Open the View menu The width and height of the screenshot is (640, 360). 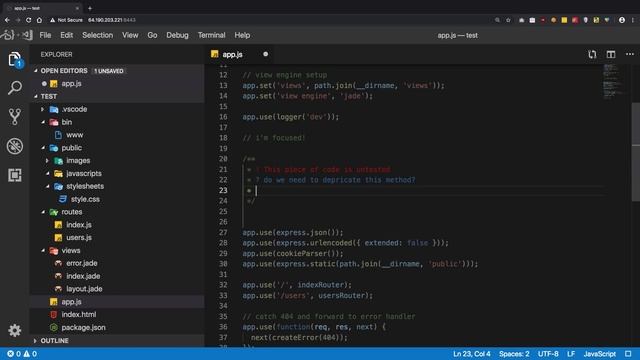click(x=130, y=35)
